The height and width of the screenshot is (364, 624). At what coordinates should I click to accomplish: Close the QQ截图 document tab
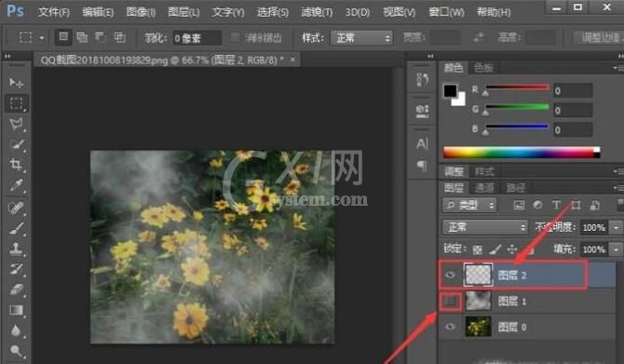(292, 60)
